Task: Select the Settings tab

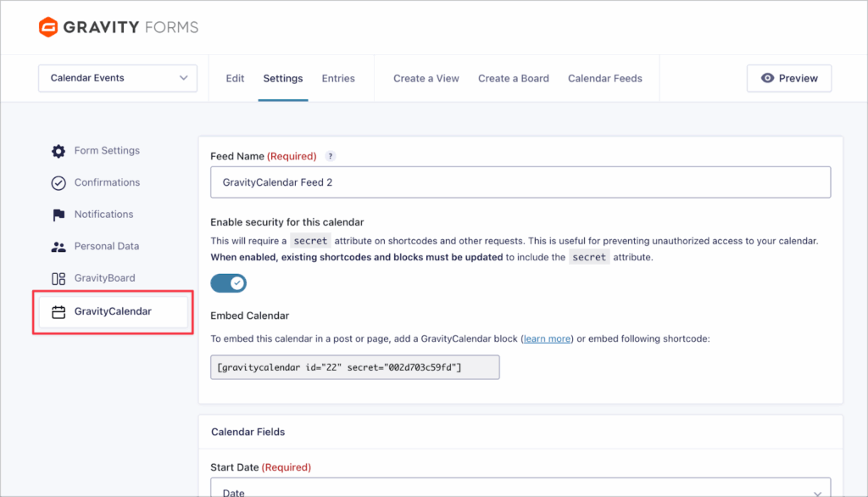Action: 283,78
